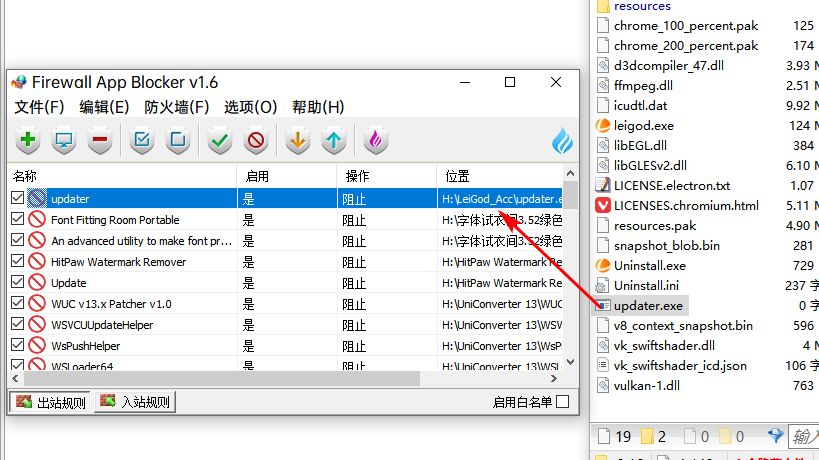
Task: Select the WSVCUUpdateHelper rule name
Action: point(102,324)
